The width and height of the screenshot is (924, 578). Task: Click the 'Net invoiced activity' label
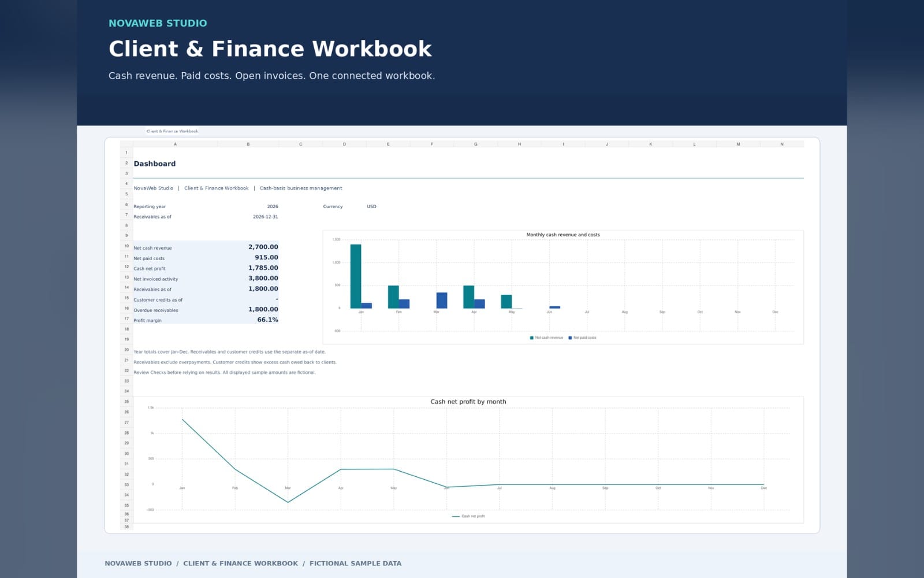156,279
